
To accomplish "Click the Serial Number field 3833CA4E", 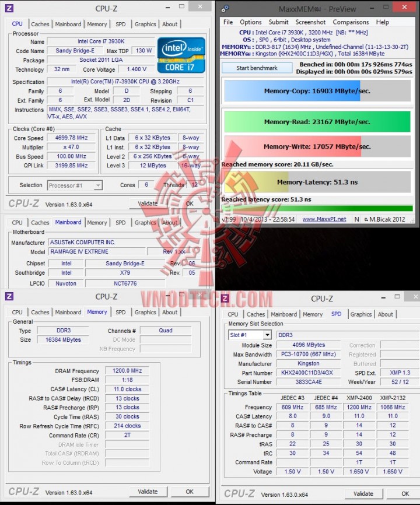I will (x=309, y=382).
